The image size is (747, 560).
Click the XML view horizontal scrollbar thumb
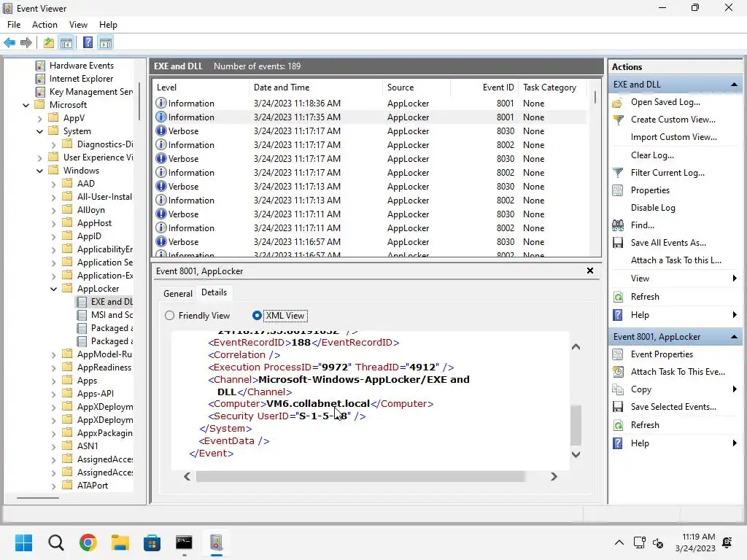[x=360, y=477]
